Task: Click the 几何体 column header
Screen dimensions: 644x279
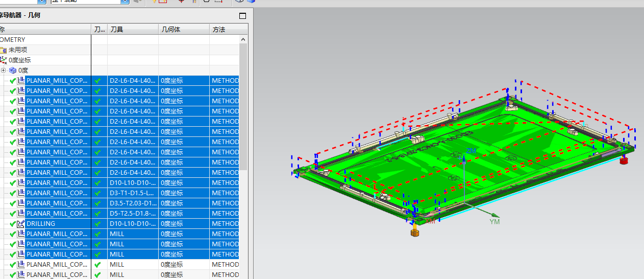Action: coord(184,30)
